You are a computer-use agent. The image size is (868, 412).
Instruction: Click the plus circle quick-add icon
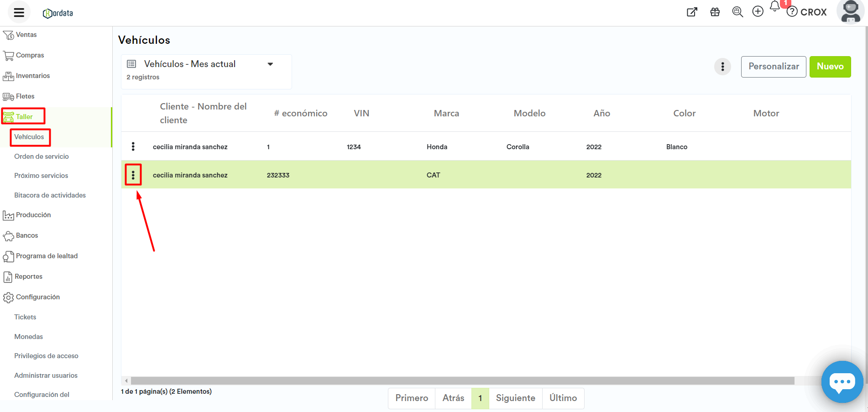(758, 12)
